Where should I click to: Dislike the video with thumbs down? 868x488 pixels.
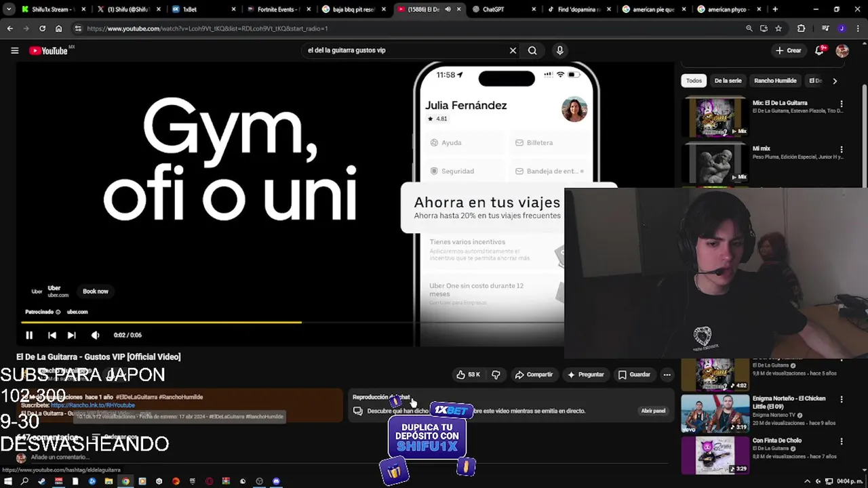click(x=496, y=374)
